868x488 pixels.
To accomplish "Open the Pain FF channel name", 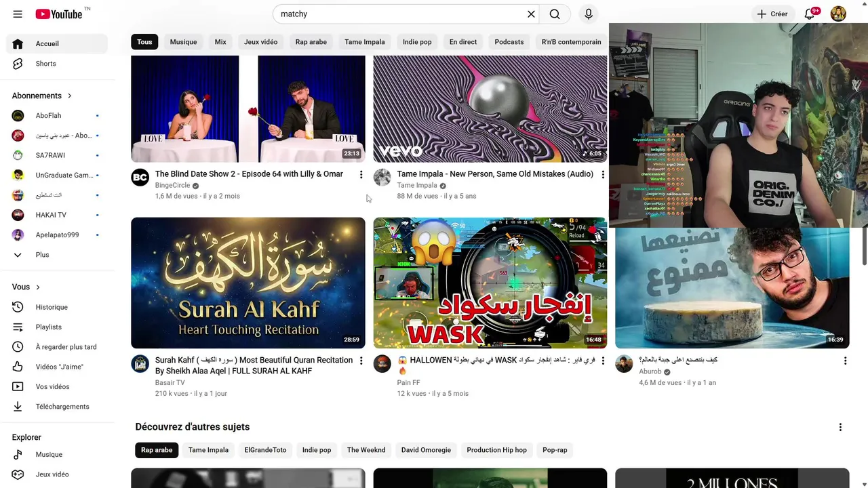I will tap(408, 382).
